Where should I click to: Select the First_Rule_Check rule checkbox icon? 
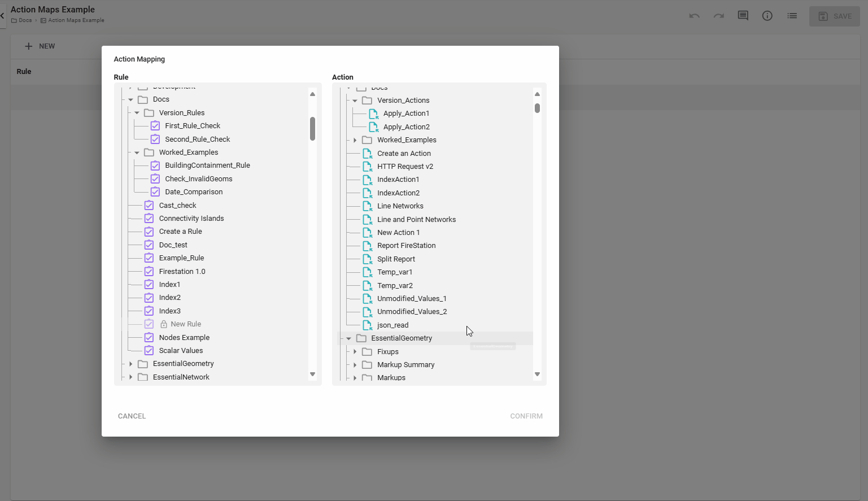pos(155,126)
